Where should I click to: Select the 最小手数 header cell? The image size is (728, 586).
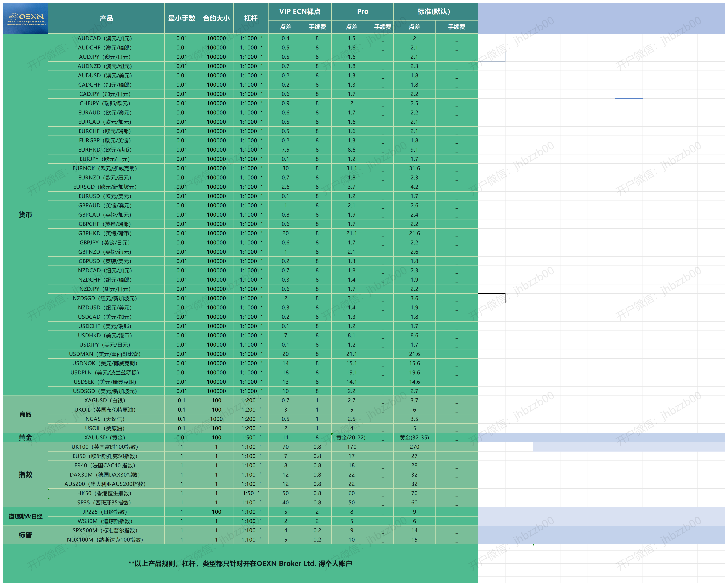pyautogui.click(x=182, y=19)
